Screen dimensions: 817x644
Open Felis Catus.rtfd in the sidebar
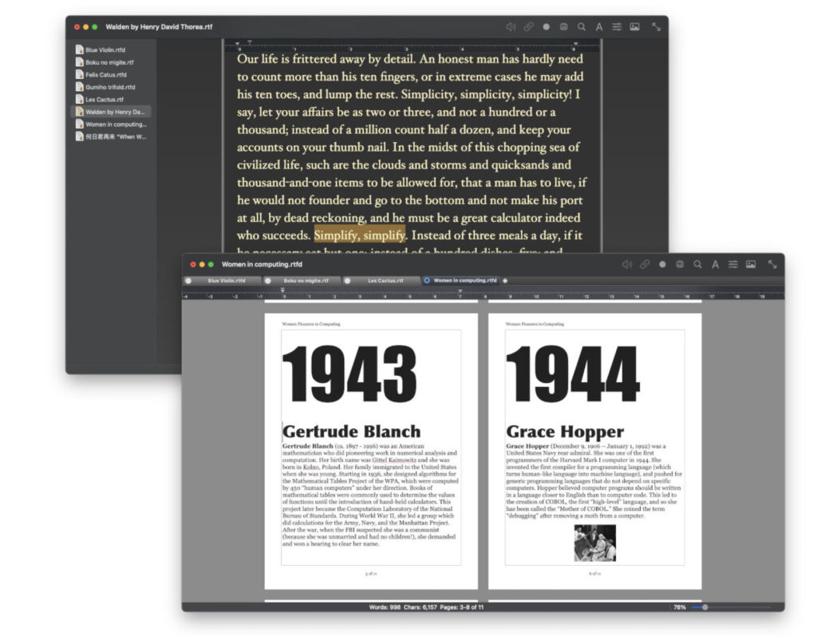106,74
